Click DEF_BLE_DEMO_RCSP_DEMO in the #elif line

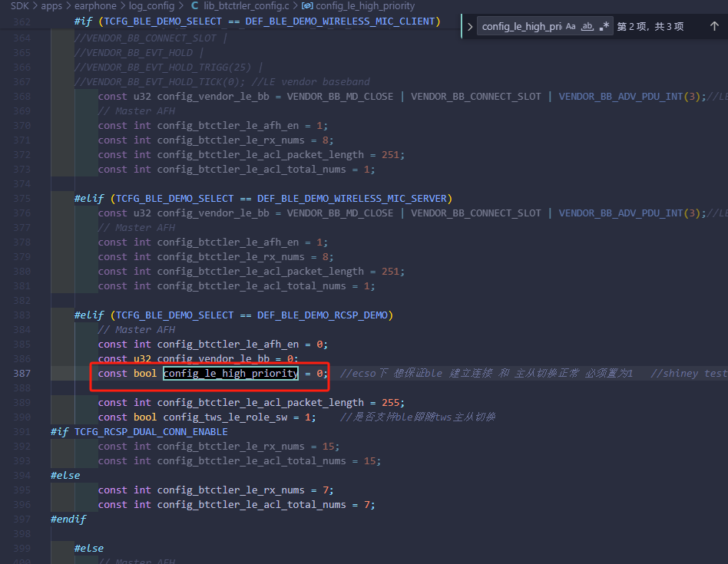coord(323,315)
